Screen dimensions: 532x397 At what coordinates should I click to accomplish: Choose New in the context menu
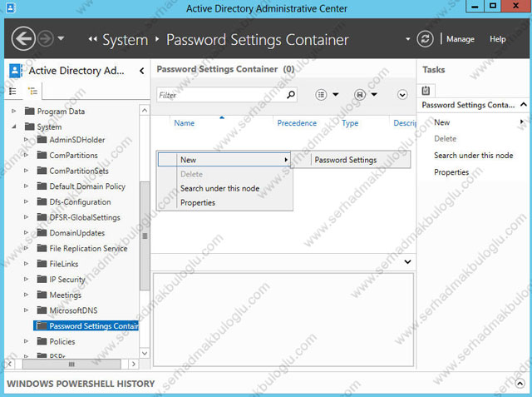(x=224, y=160)
